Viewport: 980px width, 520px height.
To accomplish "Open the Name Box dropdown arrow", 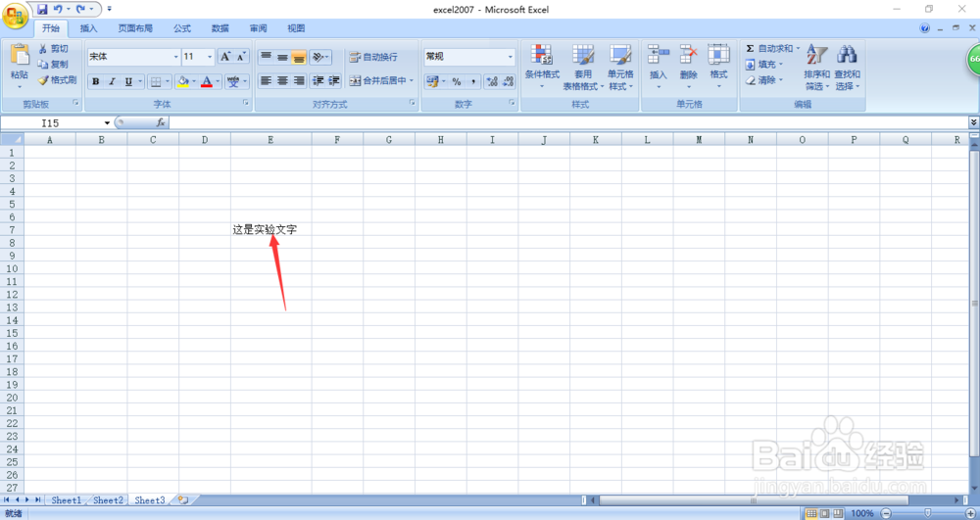I will tap(108, 123).
